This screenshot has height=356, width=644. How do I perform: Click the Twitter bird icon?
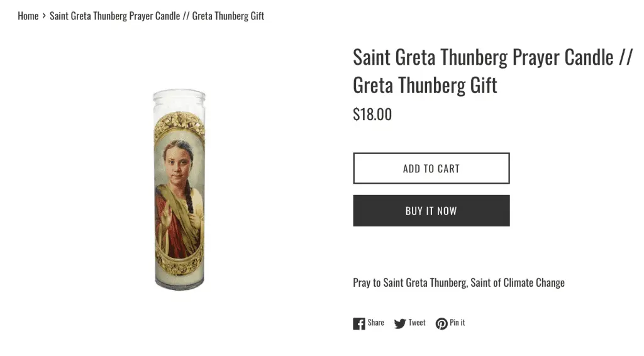tap(400, 323)
